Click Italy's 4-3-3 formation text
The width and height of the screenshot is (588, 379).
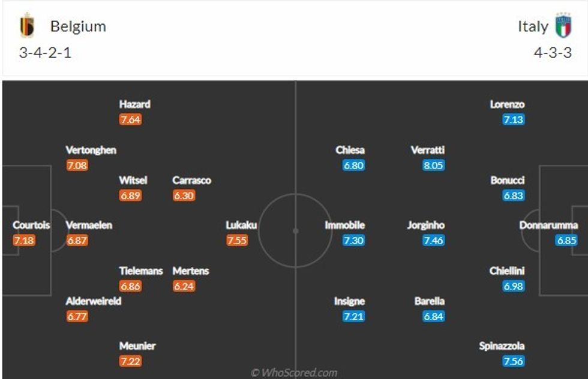point(553,53)
